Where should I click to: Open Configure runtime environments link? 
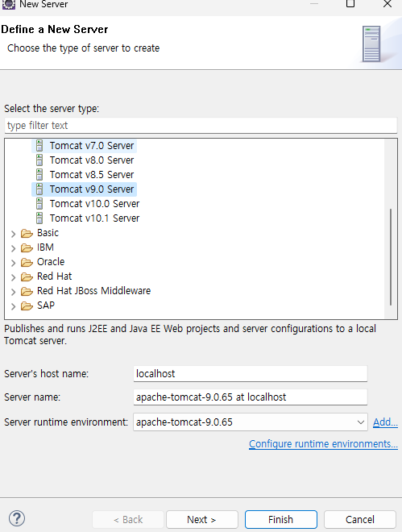point(323,444)
